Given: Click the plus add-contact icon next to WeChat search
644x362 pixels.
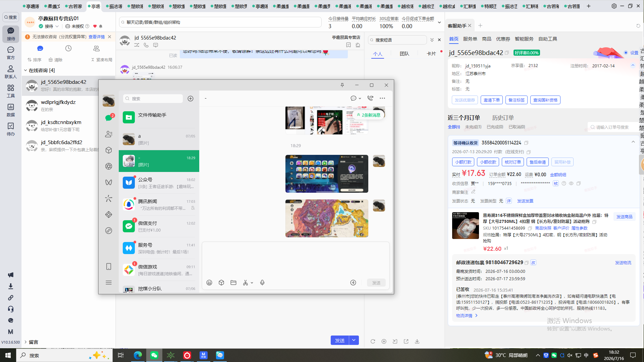Looking at the screenshot, I should [x=191, y=99].
